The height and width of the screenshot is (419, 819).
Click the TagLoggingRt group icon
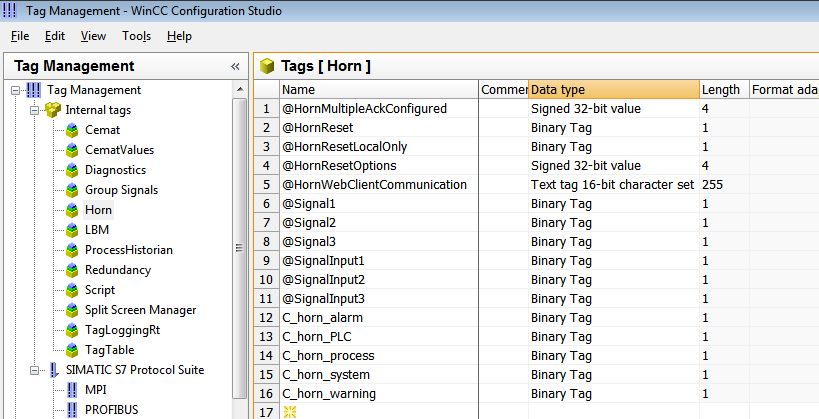click(x=72, y=330)
